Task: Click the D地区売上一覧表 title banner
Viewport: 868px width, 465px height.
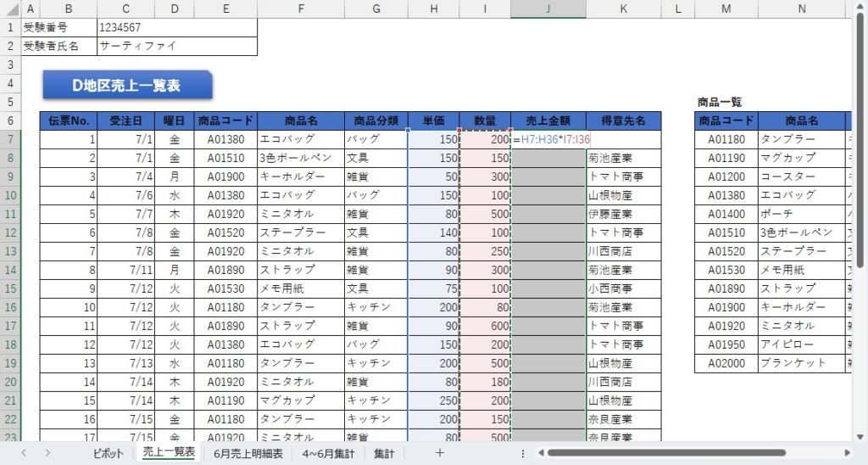Action: click(126, 85)
